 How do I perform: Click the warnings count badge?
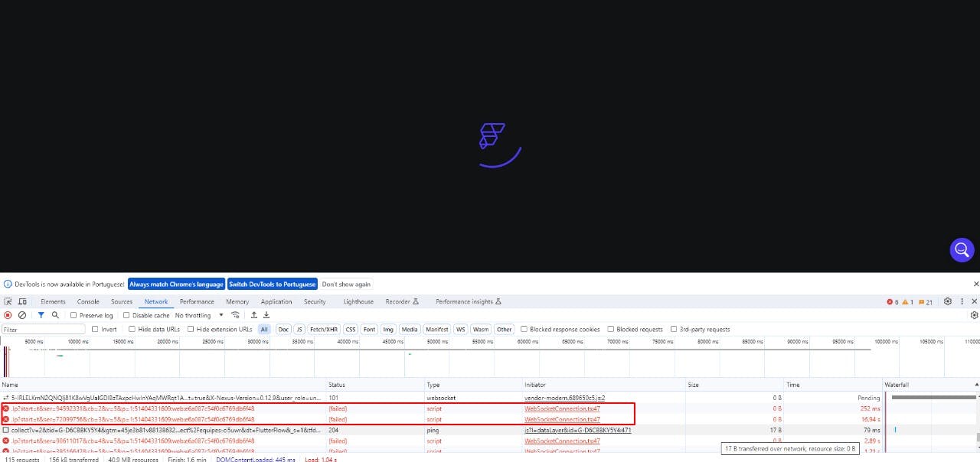click(908, 302)
